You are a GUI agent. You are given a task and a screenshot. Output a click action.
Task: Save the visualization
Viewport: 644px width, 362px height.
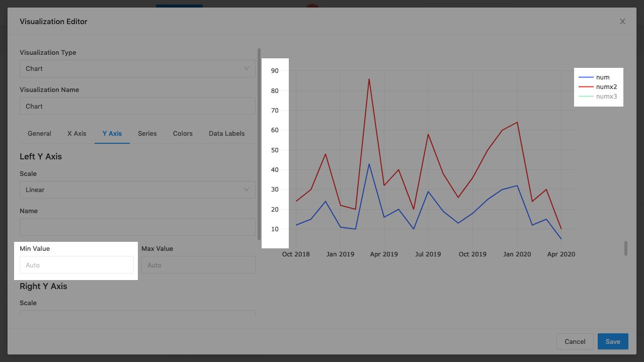point(613,341)
